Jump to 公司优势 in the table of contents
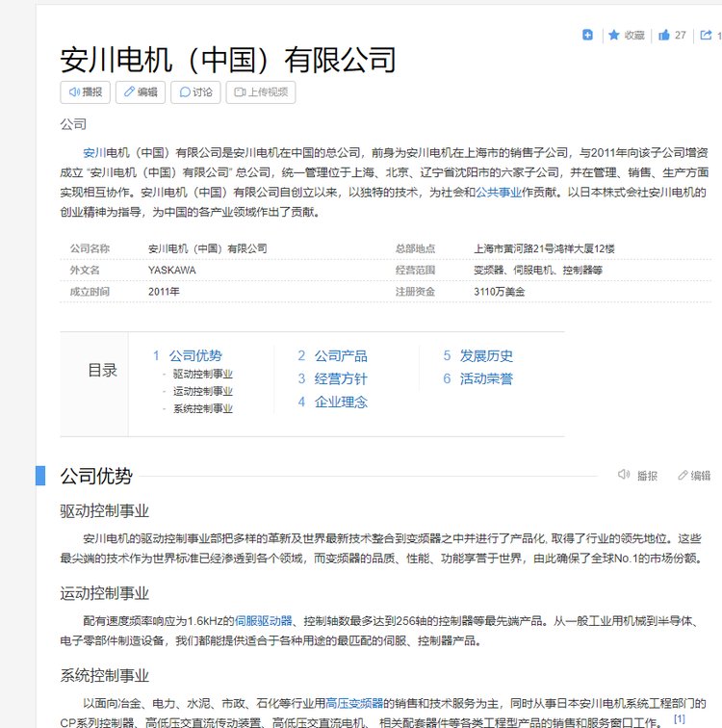This screenshot has width=722, height=728. (194, 355)
